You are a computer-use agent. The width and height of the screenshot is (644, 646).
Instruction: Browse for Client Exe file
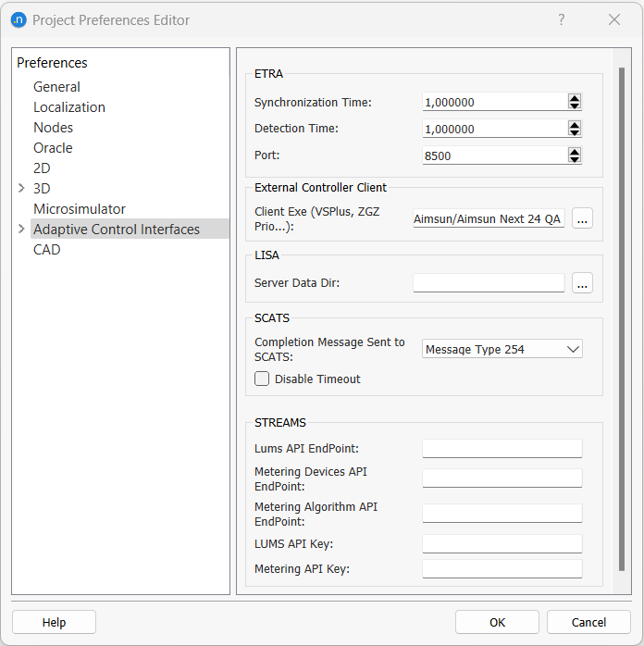point(582,218)
